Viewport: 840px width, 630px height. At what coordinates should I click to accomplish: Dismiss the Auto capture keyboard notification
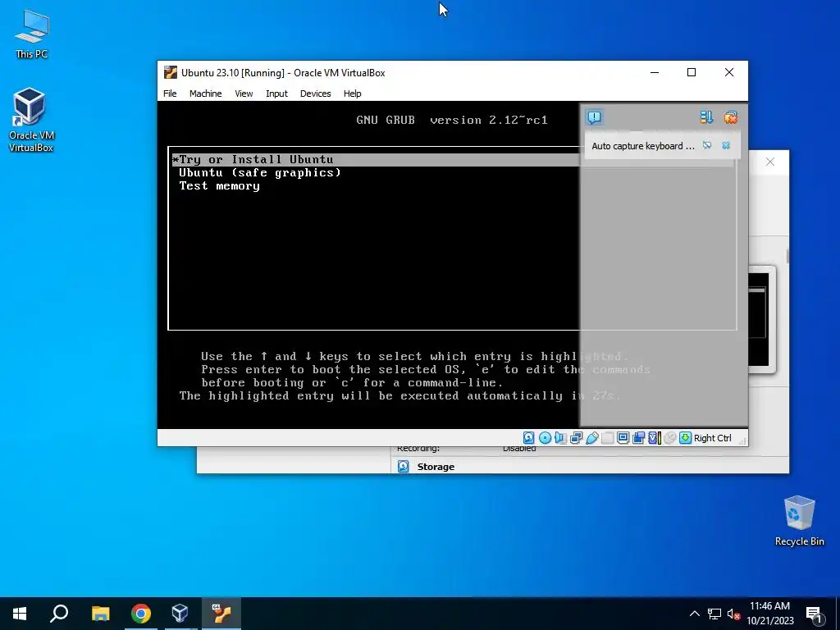coord(726,145)
